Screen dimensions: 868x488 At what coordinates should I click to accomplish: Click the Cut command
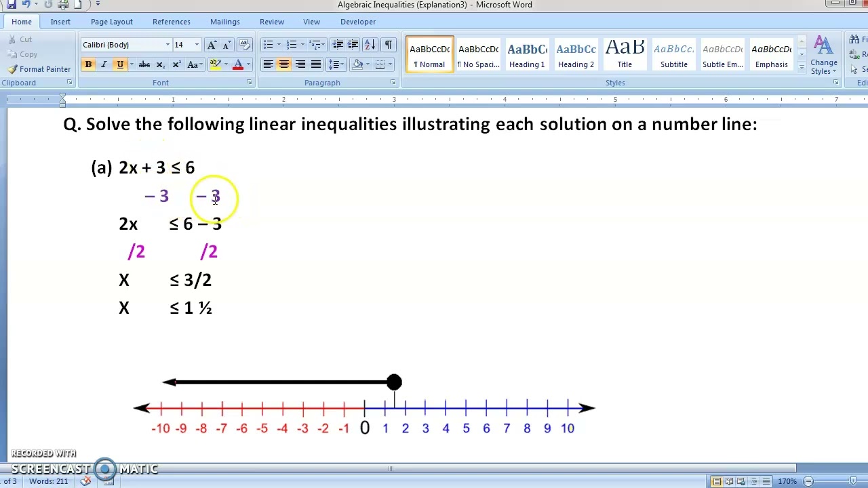pos(20,39)
